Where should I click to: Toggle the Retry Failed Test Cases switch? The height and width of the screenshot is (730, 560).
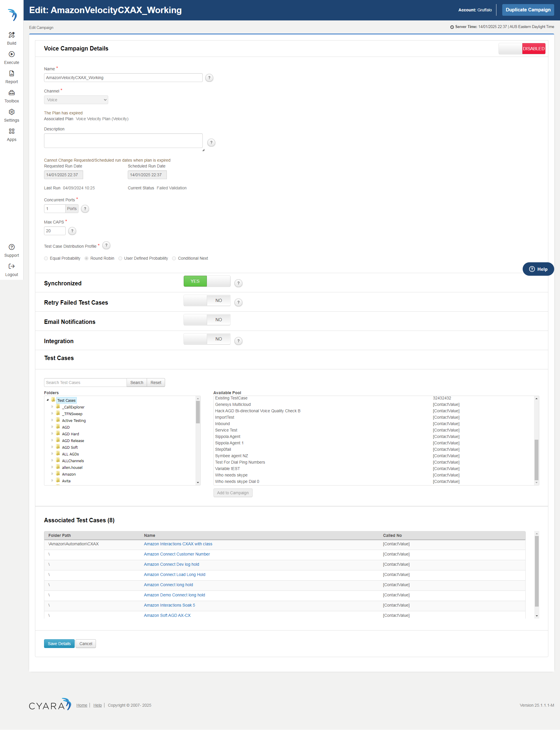click(x=207, y=301)
